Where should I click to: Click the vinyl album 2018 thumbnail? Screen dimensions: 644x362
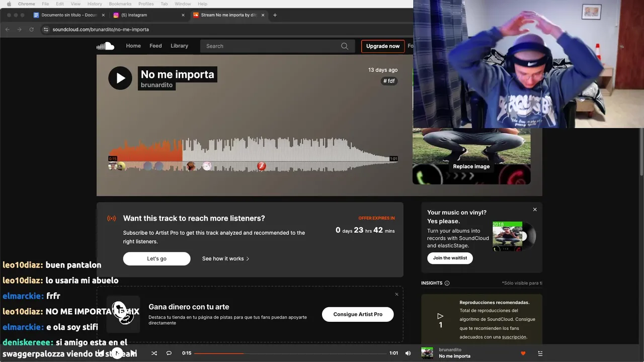507,236
